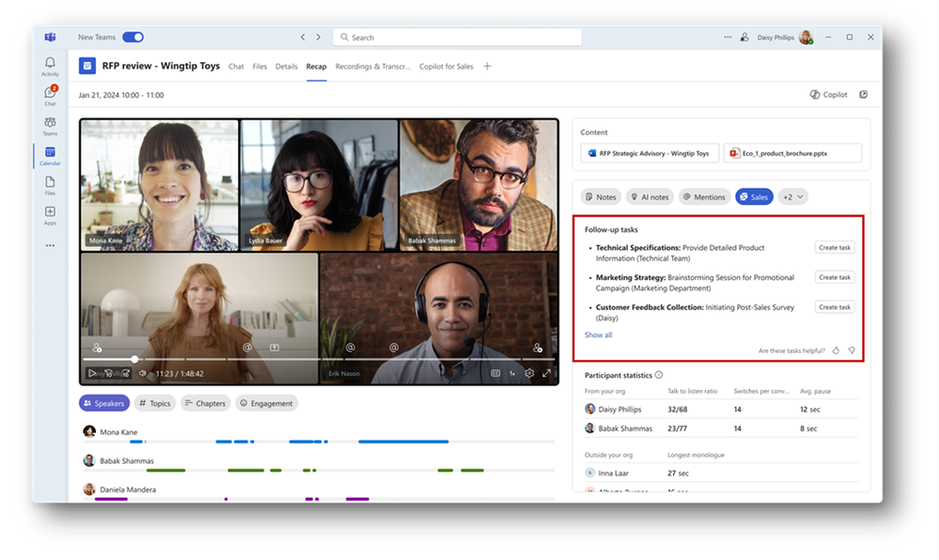Create task for Customer Feedback Collection
The height and width of the screenshot is (560, 939).
point(835,307)
